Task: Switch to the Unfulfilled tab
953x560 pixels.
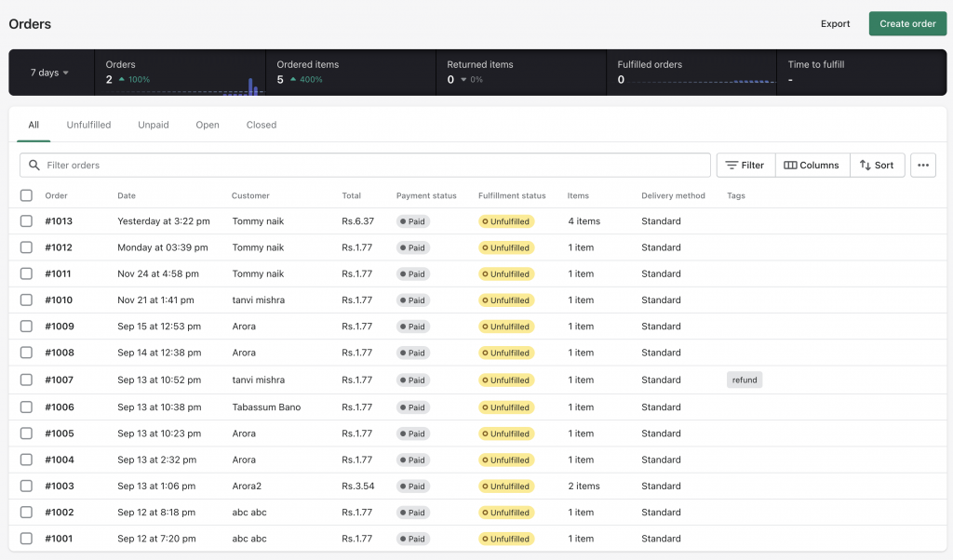Action: [x=88, y=125]
